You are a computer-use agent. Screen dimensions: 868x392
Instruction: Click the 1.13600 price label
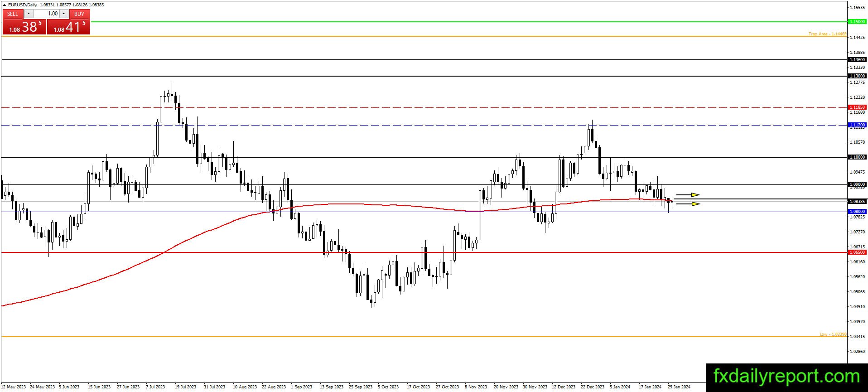857,60
